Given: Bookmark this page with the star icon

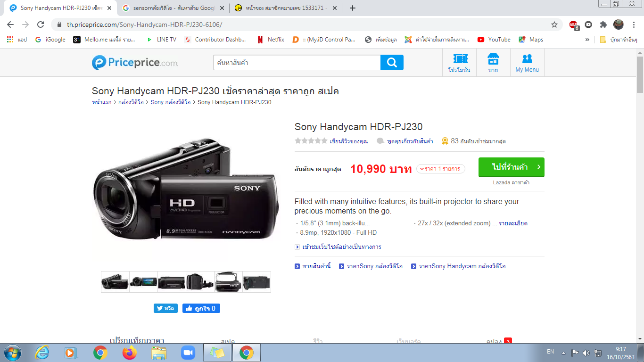Looking at the screenshot, I should click(554, 25).
